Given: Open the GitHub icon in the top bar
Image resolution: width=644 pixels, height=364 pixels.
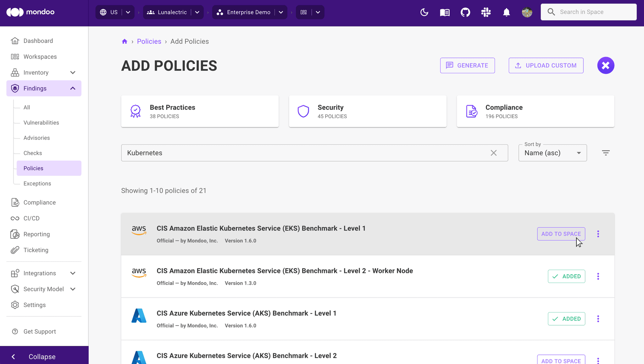Looking at the screenshot, I should coord(465,12).
